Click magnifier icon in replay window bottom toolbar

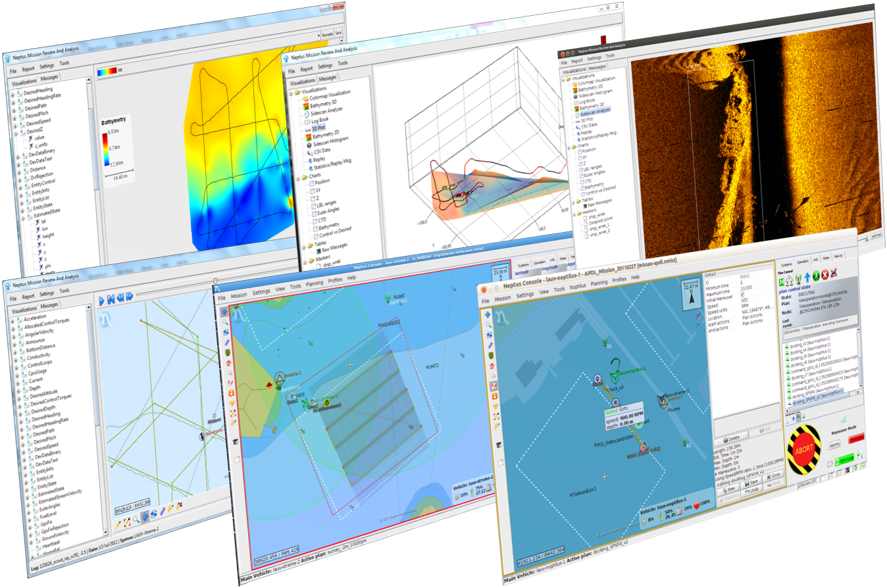coord(137,518)
